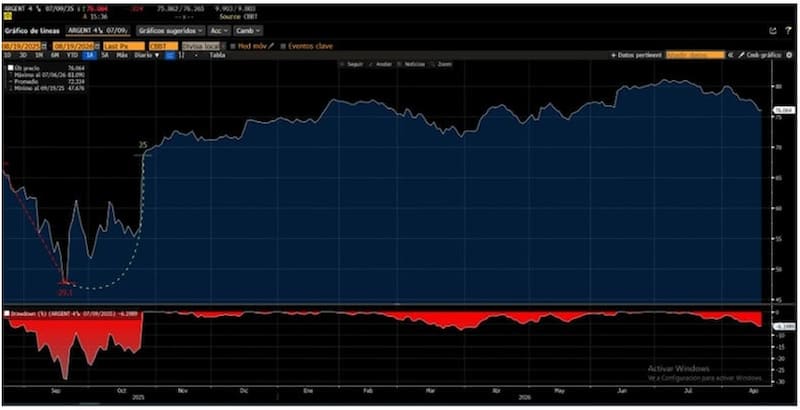Collapse panel with the double-chevron icon
This screenshot has width=800, height=410.
tap(731, 55)
